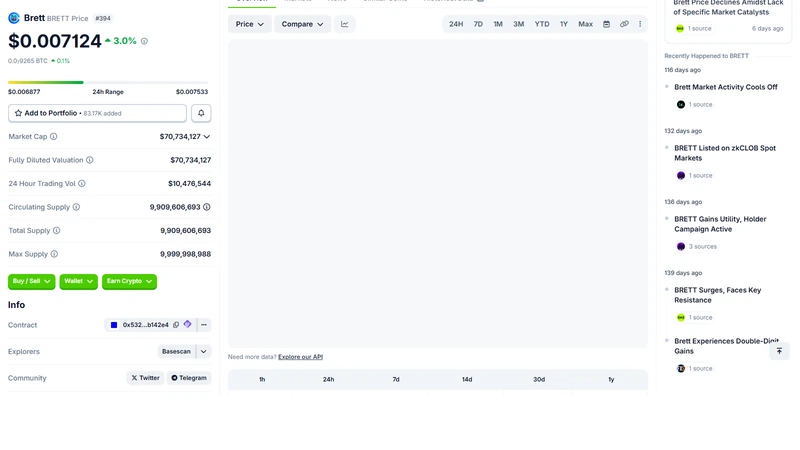This screenshot has height=450, width=800.
Task: Select the 1M chart range
Action: pos(498,24)
